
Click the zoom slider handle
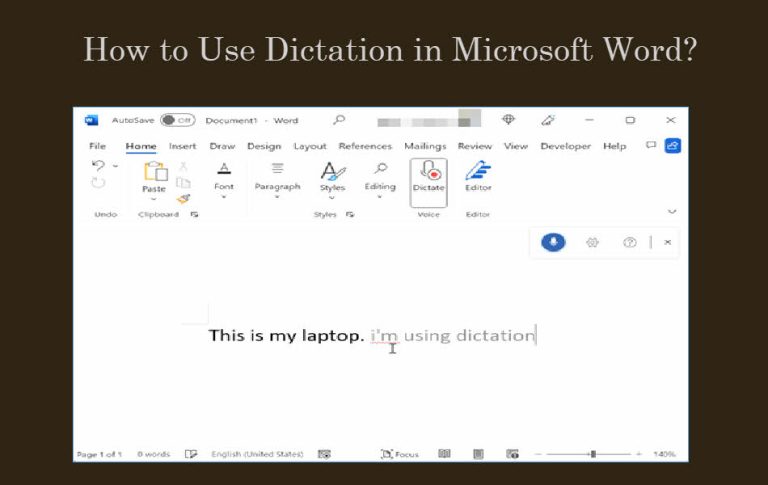[x=593, y=454]
